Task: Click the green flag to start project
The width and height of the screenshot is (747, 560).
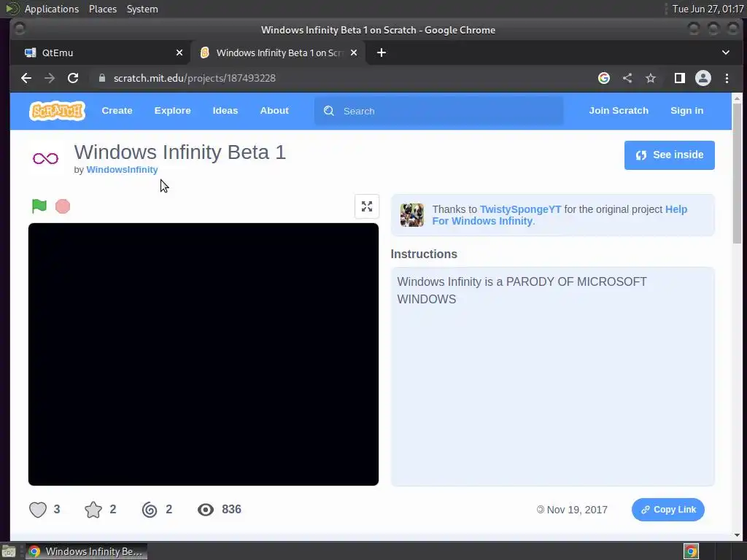Action: 39,206
